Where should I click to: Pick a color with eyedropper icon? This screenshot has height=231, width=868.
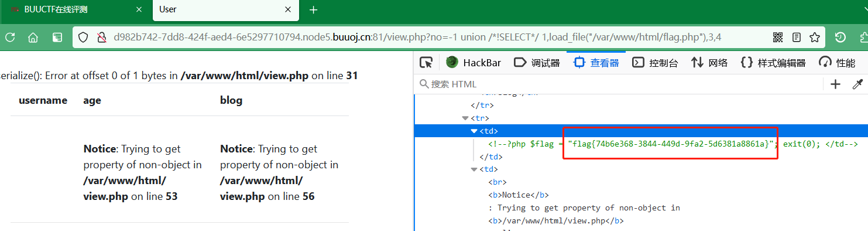point(857,84)
